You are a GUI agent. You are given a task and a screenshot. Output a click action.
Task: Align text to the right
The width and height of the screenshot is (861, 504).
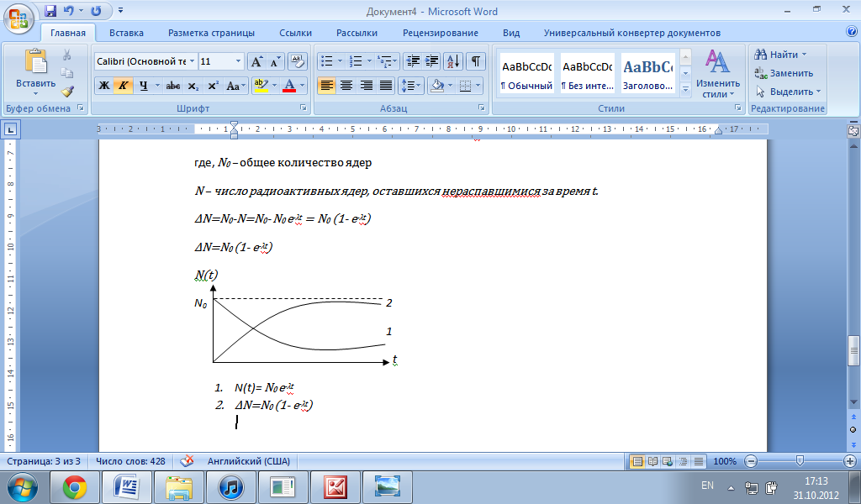click(367, 86)
